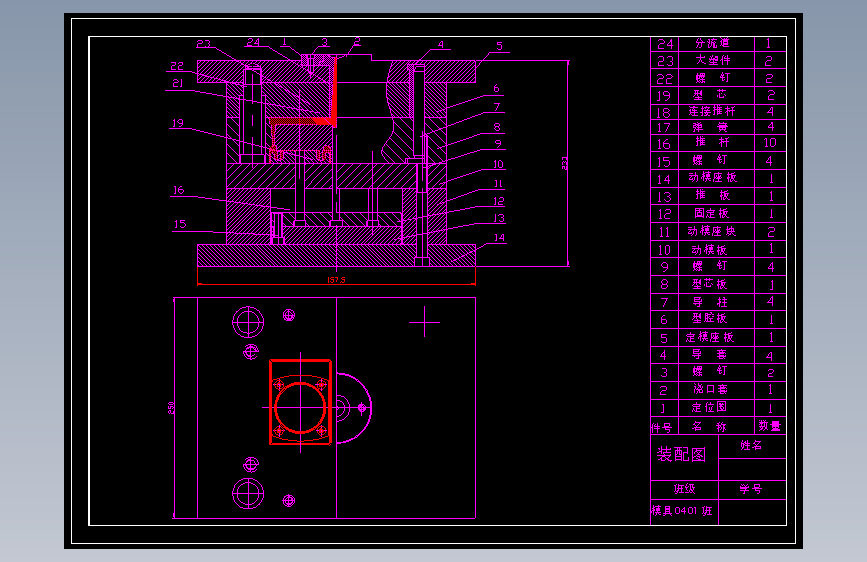Click quantity '10' in the 推杆 row
This screenshot has height=562, width=867.
(x=770, y=143)
